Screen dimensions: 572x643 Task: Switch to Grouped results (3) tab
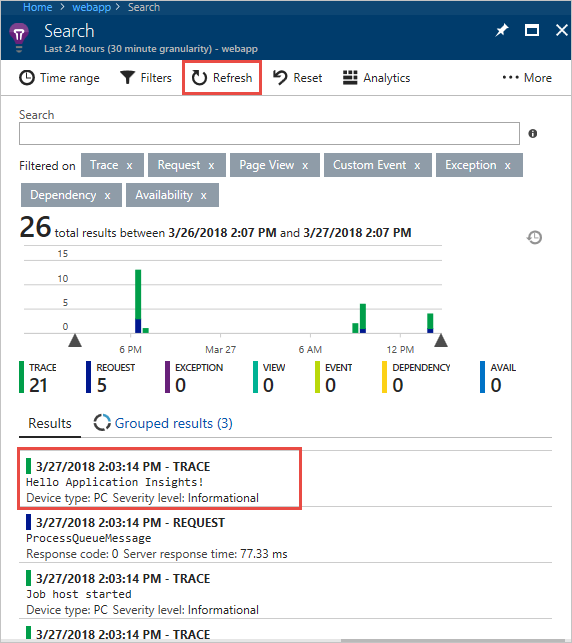tap(163, 424)
